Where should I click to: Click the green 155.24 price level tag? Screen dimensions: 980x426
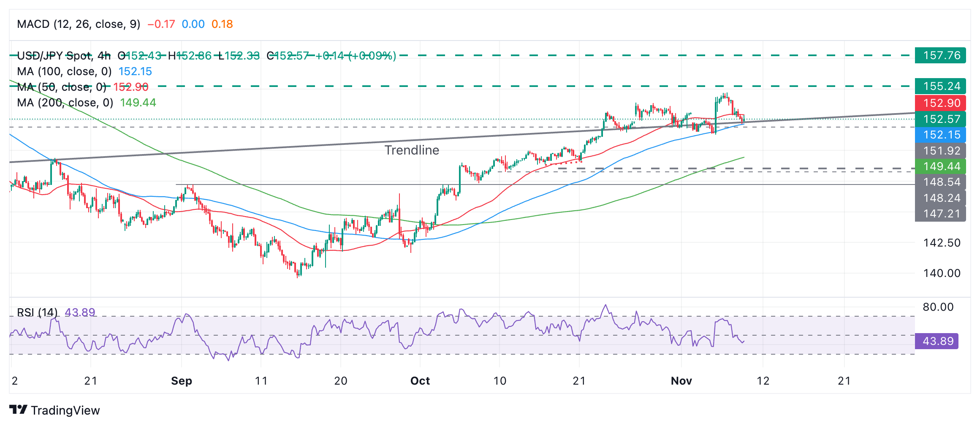coord(940,86)
